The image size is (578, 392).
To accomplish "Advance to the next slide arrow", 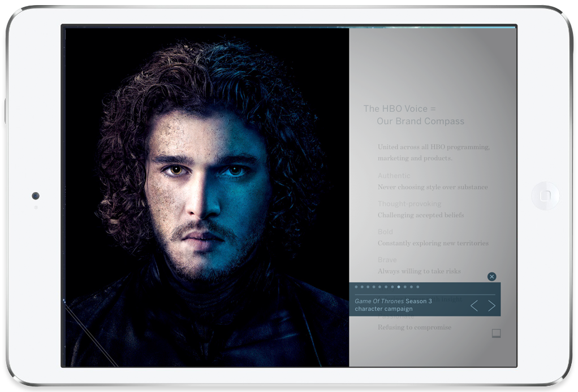I will [x=491, y=306].
